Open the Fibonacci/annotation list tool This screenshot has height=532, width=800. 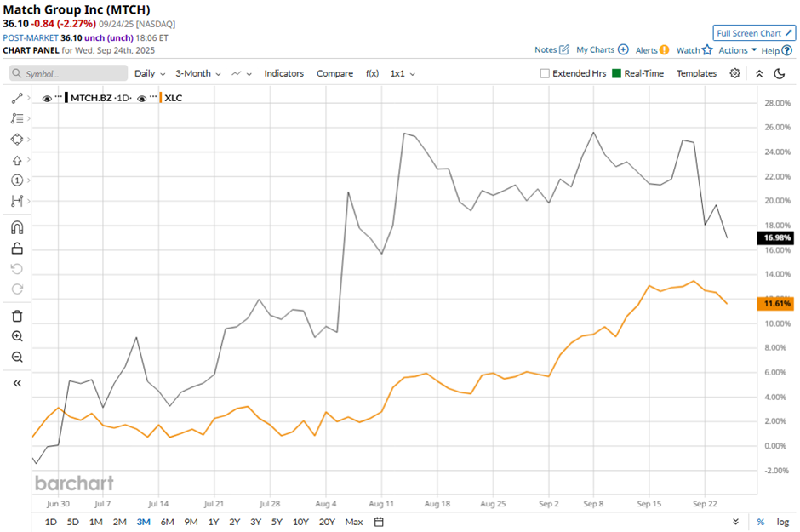coord(17,118)
